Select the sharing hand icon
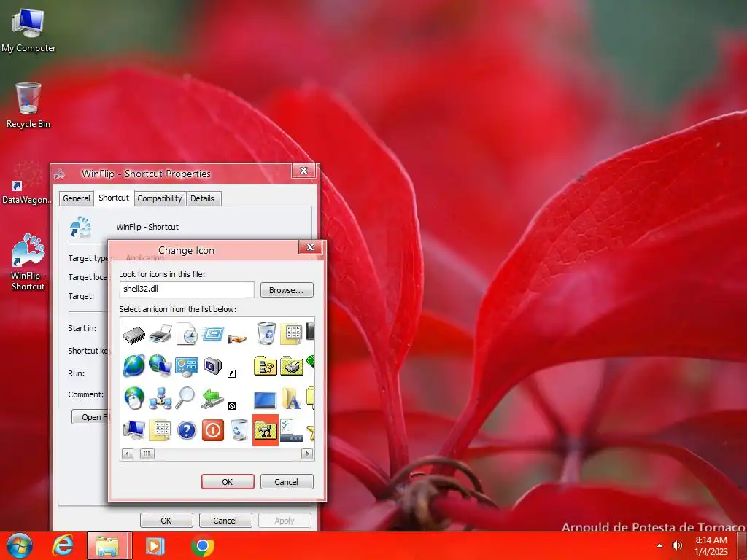 tap(237, 338)
